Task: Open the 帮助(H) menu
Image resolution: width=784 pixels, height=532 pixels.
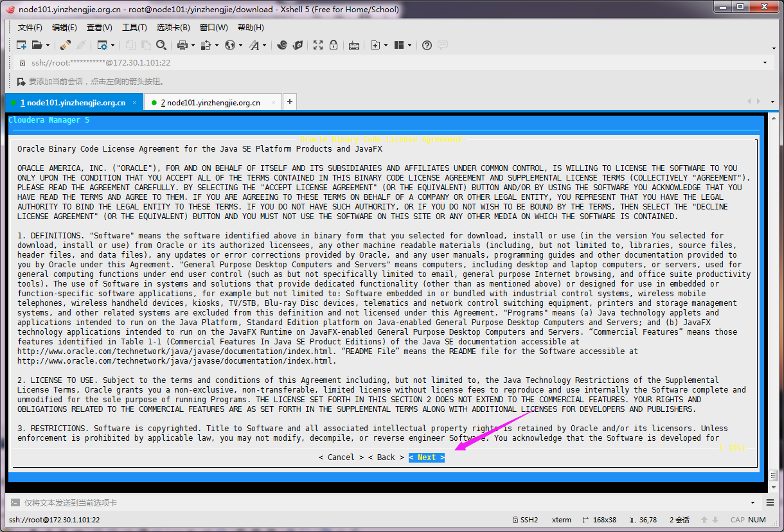Action: pos(251,28)
